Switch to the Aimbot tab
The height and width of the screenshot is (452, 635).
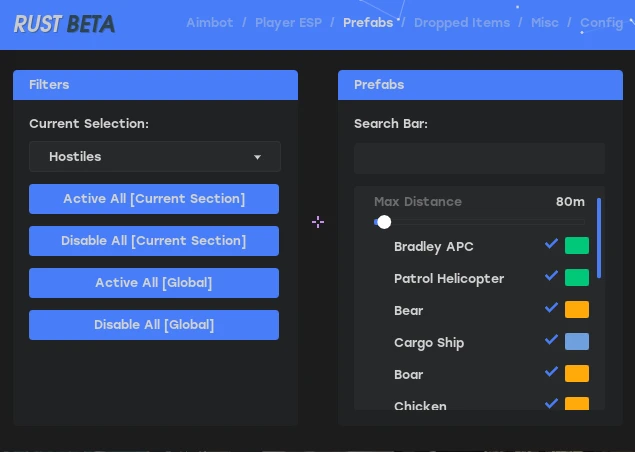tap(210, 23)
